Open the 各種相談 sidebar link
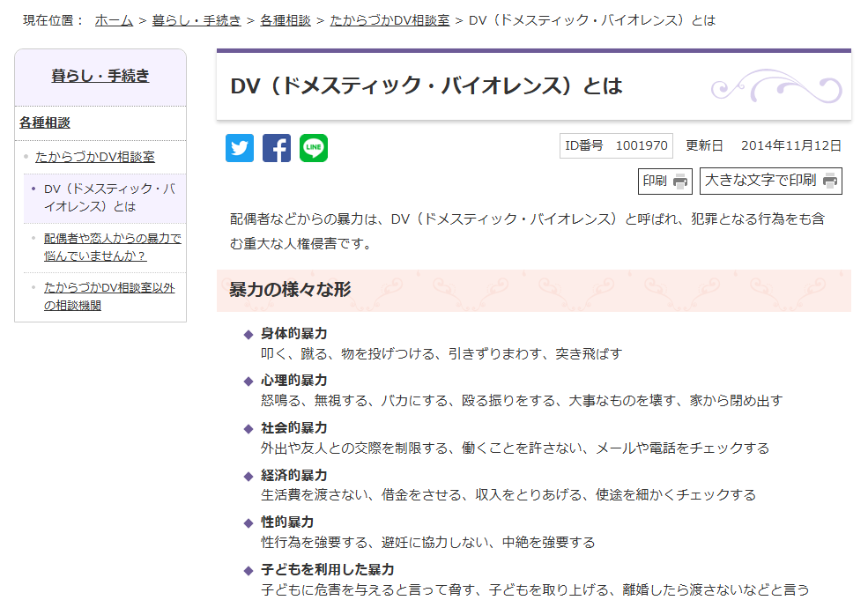The width and height of the screenshot is (868, 615). (x=45, y=122)
